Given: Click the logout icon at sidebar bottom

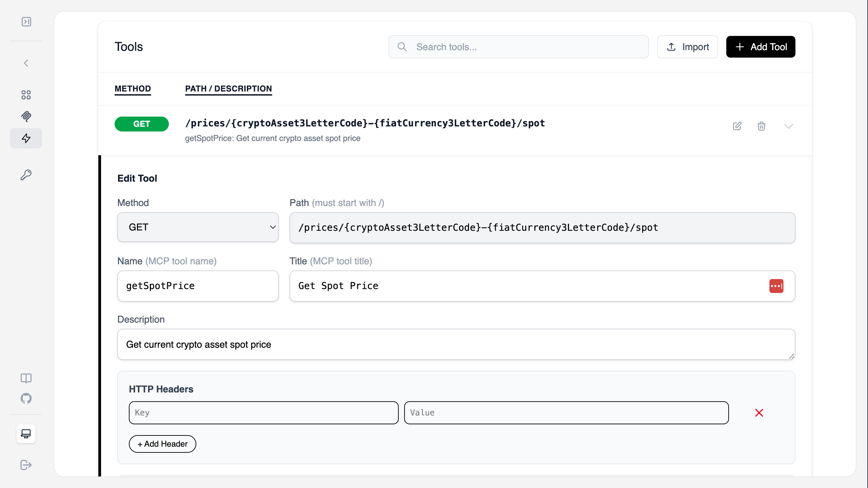Looking at the screenshot, I should pos(26,465).
